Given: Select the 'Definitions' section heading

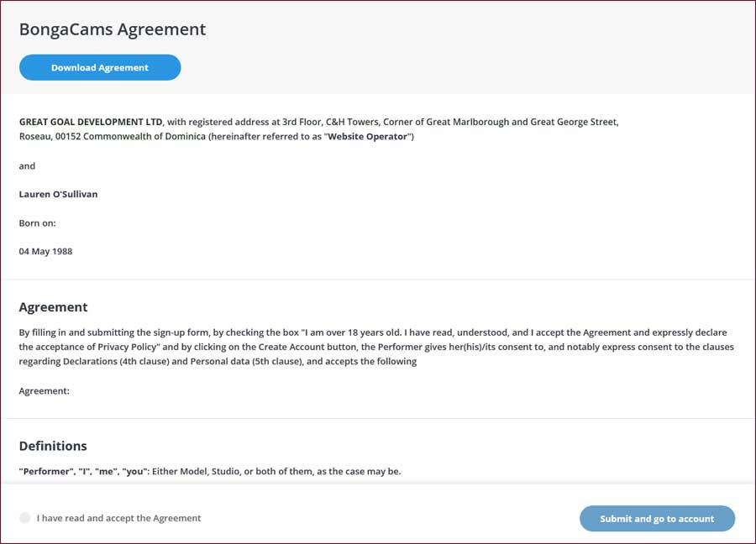Looking at the screenshot, I should point(53,446).
